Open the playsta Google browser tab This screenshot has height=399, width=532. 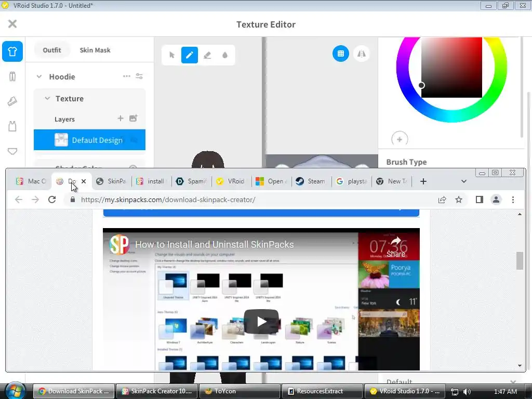(352, 181)
